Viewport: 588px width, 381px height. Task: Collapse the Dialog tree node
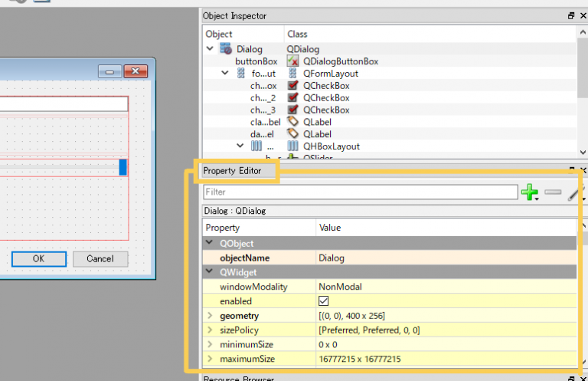211,49
